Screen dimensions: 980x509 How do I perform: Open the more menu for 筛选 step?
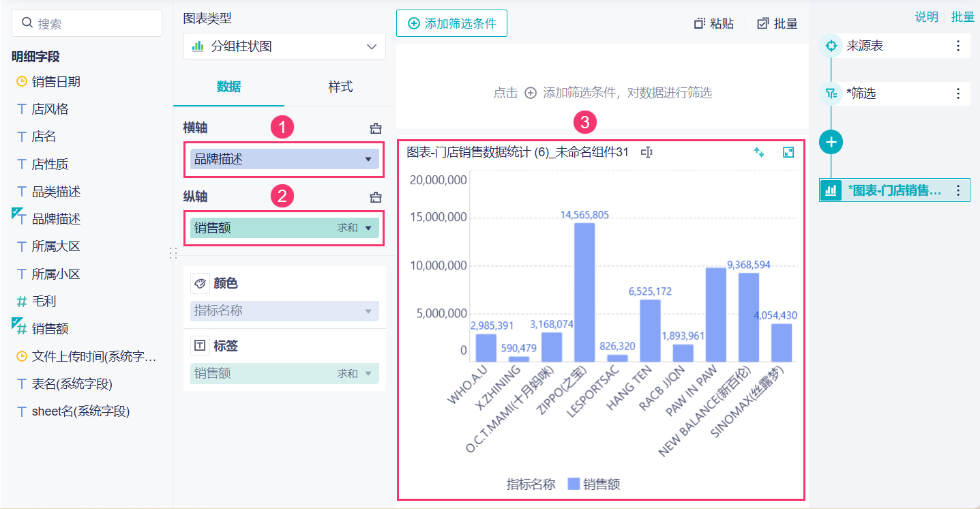[957, 93]
